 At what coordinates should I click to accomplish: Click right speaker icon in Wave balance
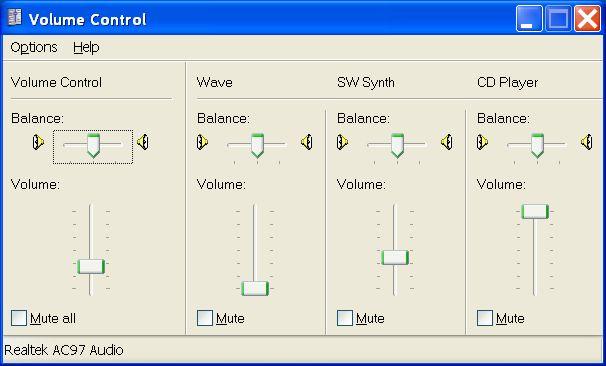click(x=307, y=142)
